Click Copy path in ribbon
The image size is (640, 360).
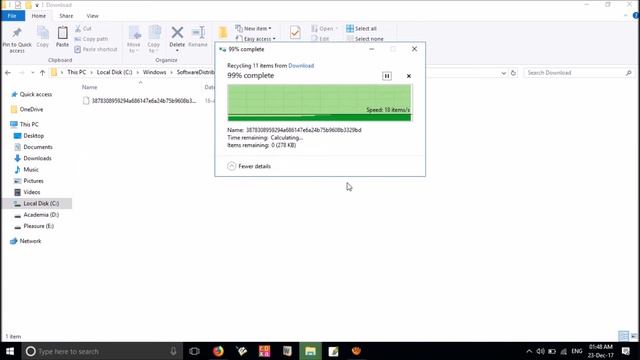tap(91, 39)
